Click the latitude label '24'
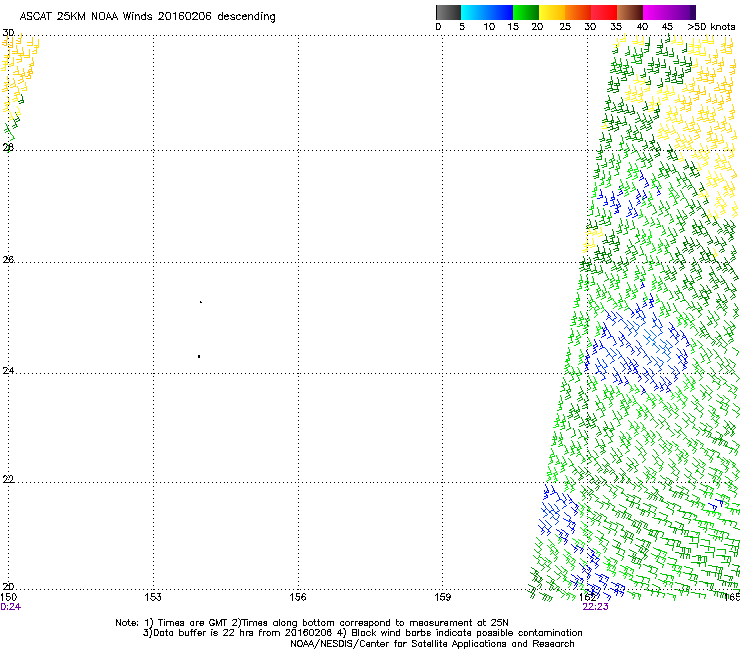The height and width of the screenshot is (650, 740). pyautogui.click(x=8, y=371)
